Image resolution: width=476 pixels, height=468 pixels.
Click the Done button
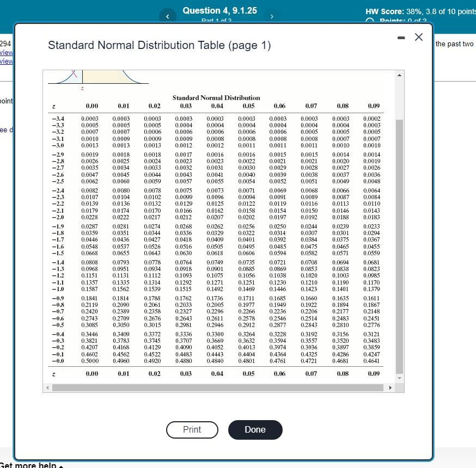pyautogui.click(x=255, y=429)
